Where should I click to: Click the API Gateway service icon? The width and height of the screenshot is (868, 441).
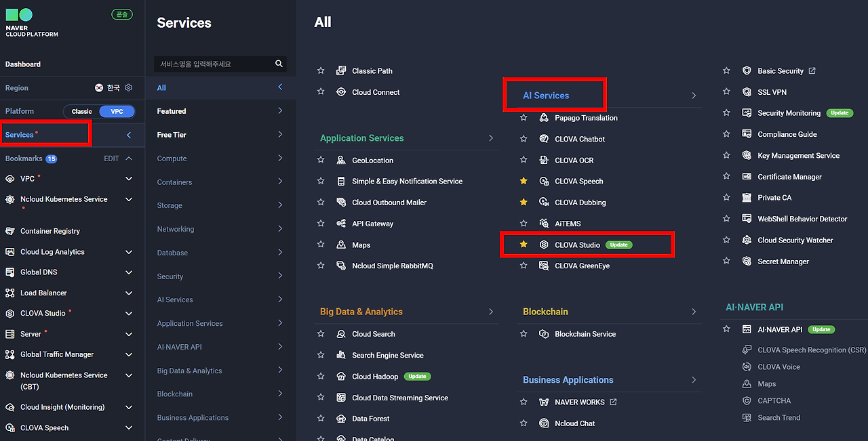[x=341, y=224]
